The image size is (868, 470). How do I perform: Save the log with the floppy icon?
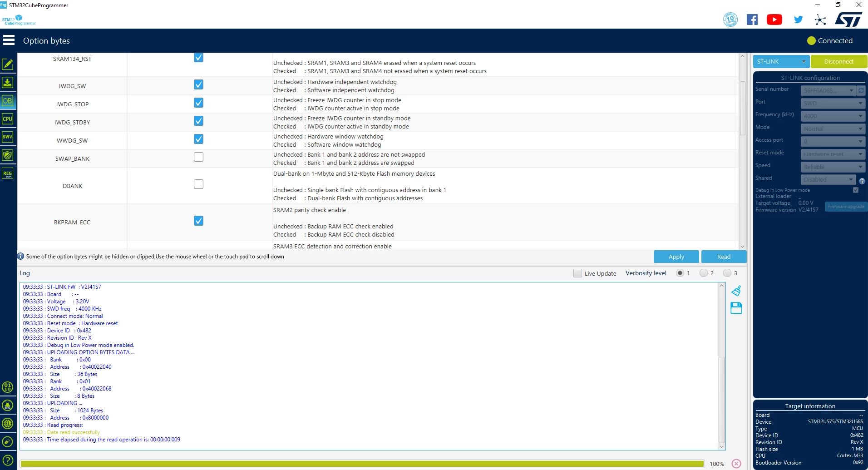point(736,308)
